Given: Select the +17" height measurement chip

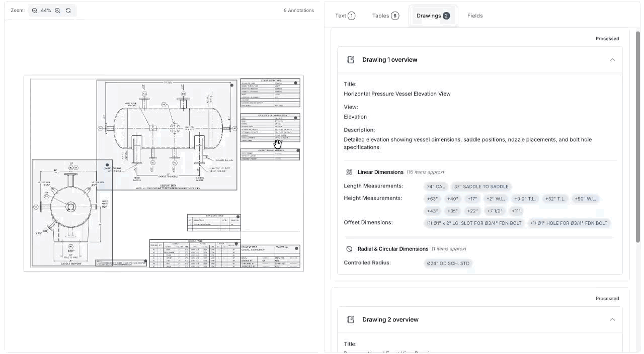Looking at the screenshot, I should [x=472, y=199].
